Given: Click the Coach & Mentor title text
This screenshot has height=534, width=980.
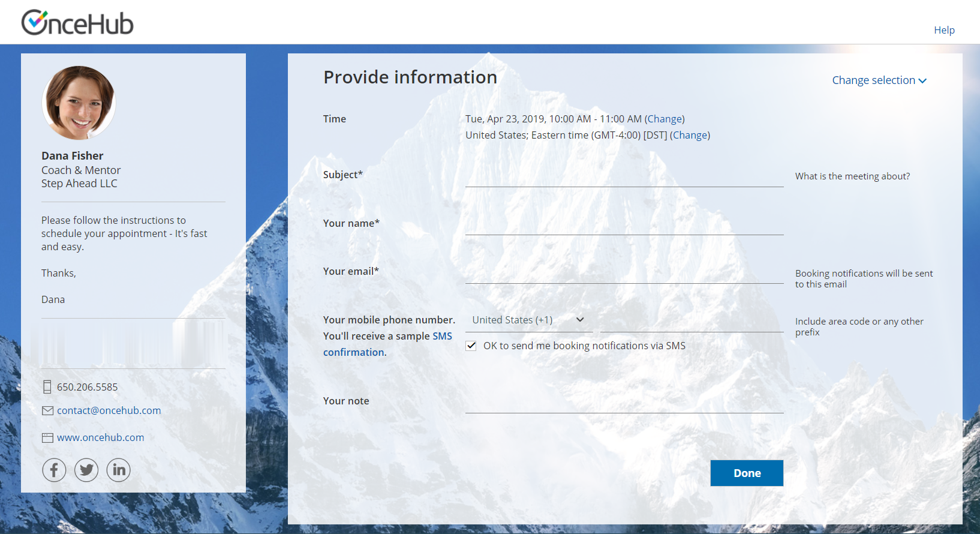Looking at the screenshot, I should coord(81,170).
